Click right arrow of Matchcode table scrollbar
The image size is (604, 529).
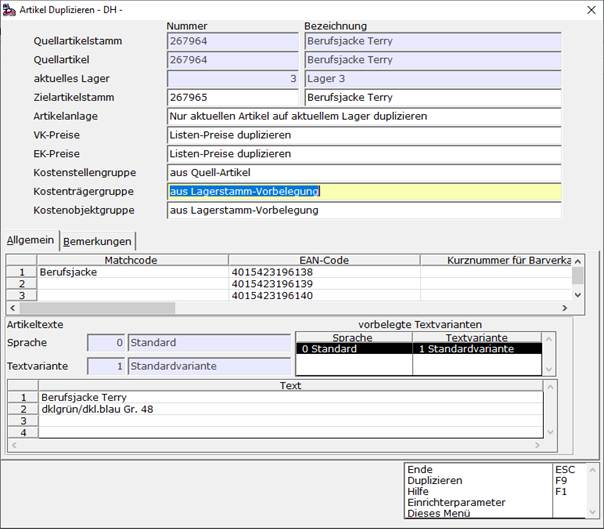[x=565, y=308]
